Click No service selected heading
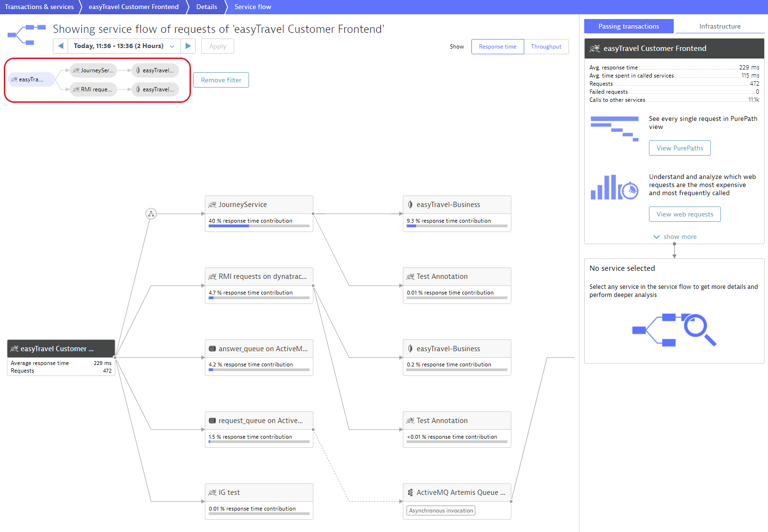The width and height of the screenshot is (768, 532). [622, 268]
